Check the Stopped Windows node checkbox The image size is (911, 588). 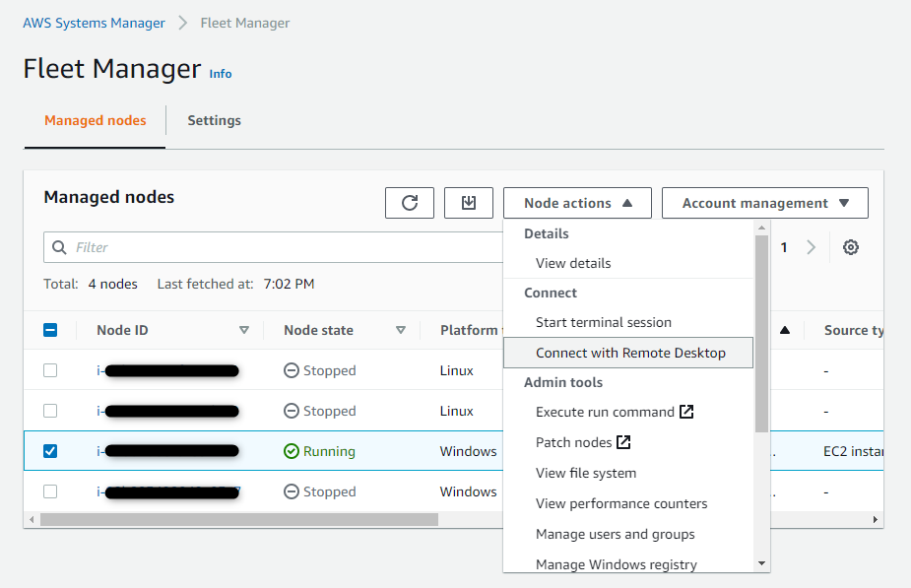(50, 491)
